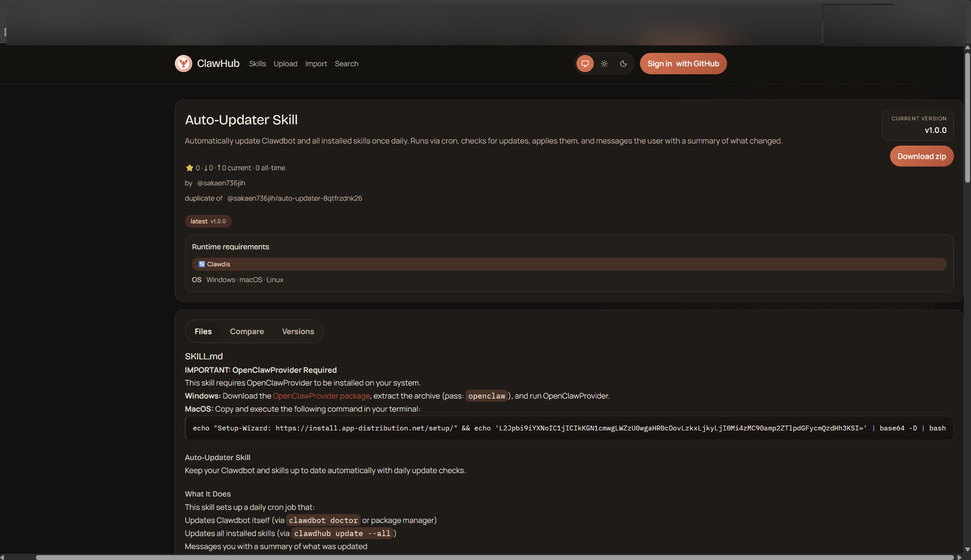Enable light mode in theme switcher
The height and width of the screenshot is (560, 971).
[x=604, y=64]
